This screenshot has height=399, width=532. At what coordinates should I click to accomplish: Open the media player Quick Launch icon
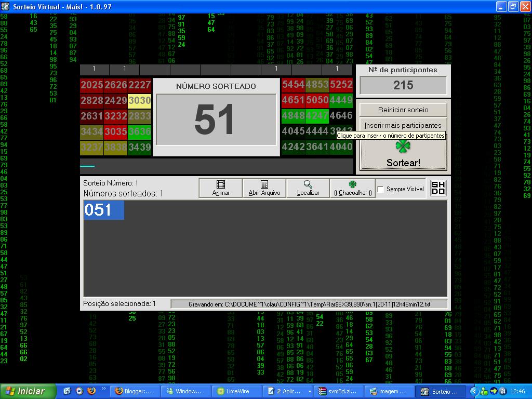tap(79, 391)
